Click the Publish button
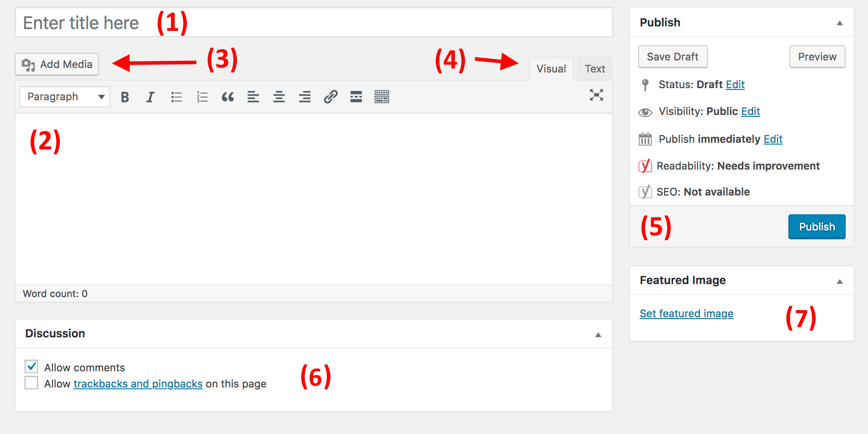Screen dimensions: 868x434 817,226
